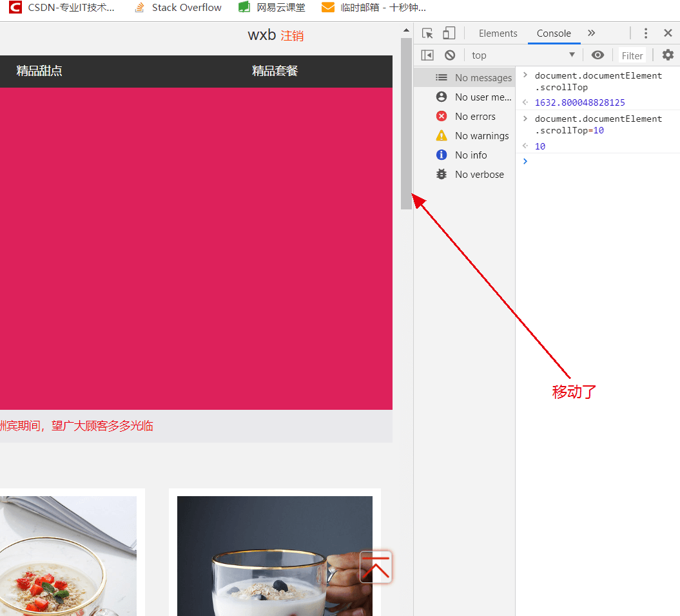Click the 注销 logout link
680x616 pixels.
(x=292, y=36)
